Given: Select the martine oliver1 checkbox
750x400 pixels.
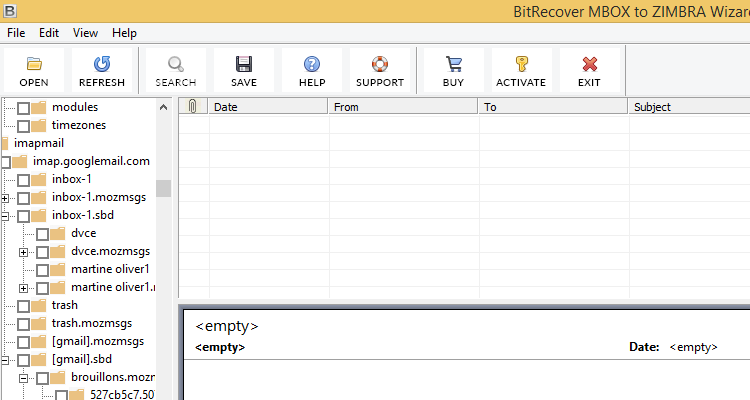Looking at the screenshot, I should [x=43, y=270].
